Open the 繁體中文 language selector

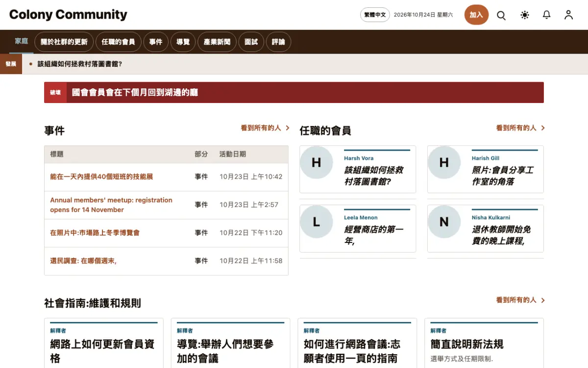click(x=375, y=15)
